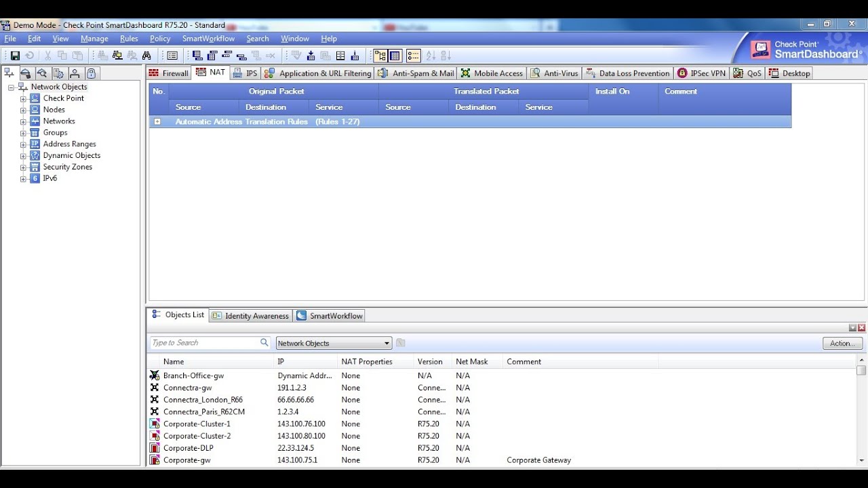Select the Users tab icon in object tree
Image resolution: width=868 pixels, height=488 pixels.
[x=75, y=73]
